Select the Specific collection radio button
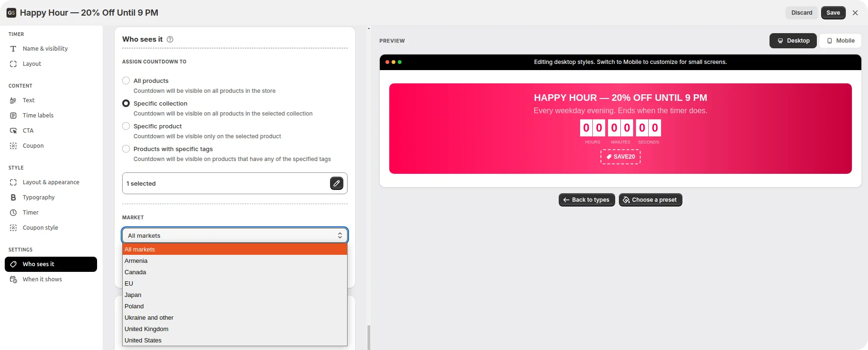The width and height of the screenshot is (868, 350). [126, 103]
